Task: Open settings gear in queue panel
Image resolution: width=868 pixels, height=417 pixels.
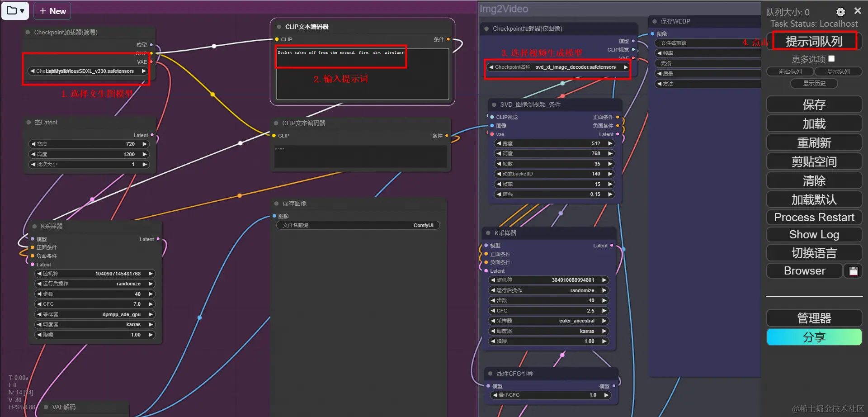Action: [x=840, y=12]
